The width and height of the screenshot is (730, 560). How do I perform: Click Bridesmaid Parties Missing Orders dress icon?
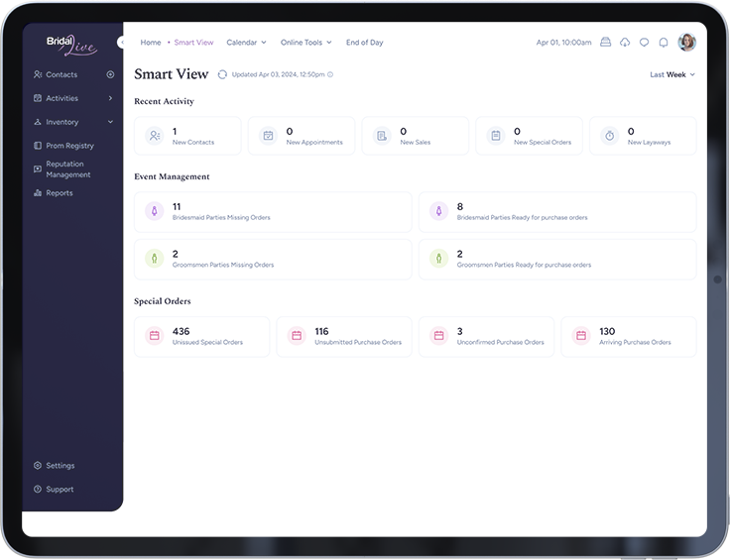point(154,211)
